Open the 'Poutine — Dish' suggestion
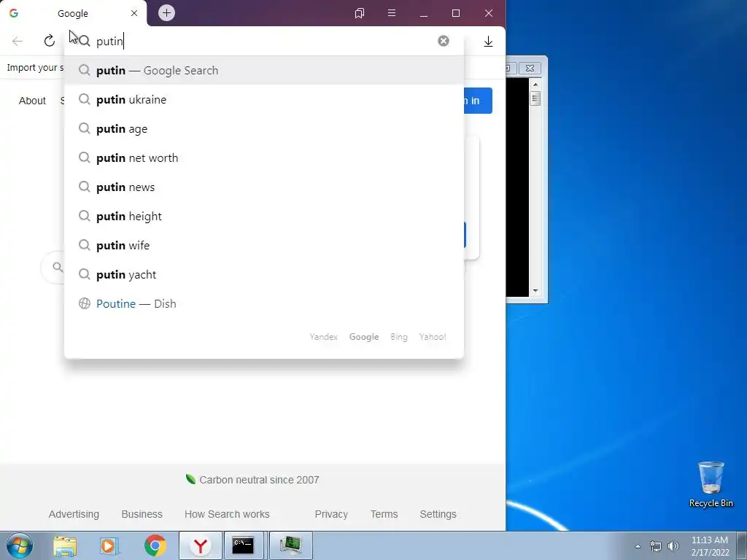The image size is (747, 560). coord(264,304)
